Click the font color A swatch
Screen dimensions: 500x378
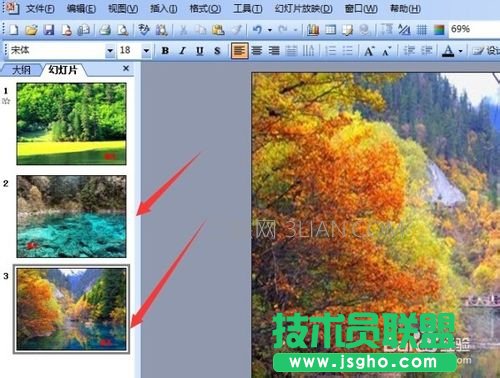(448, 51)
